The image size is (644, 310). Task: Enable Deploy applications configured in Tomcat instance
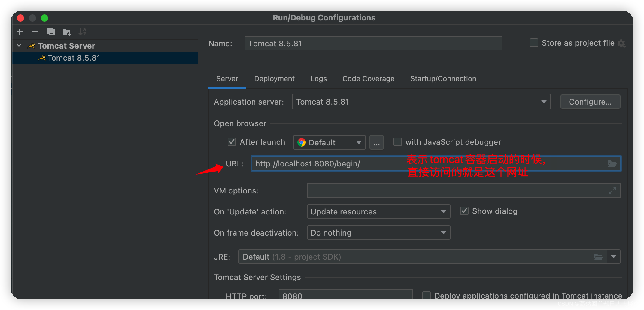[426, 295]
